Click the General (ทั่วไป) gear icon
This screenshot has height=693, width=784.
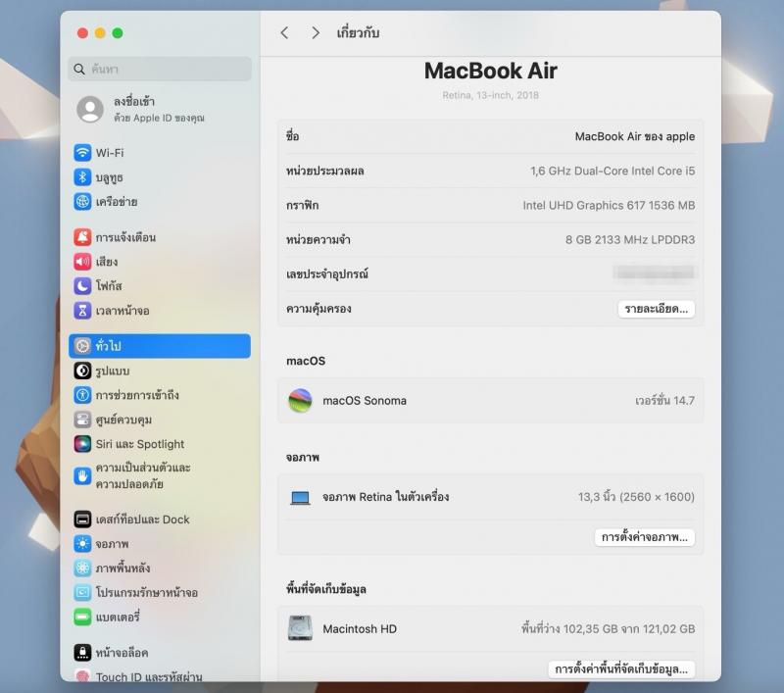click(82, 345)
